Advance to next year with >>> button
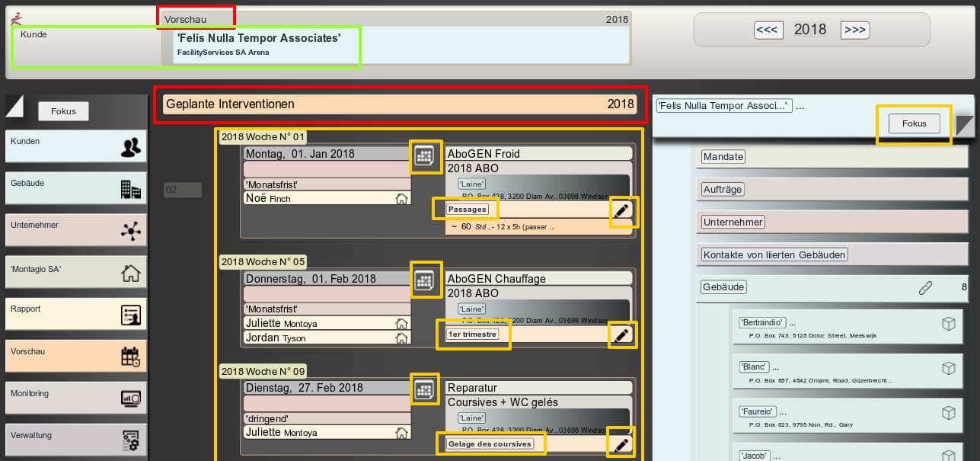The image size is (980, 461). click(854, 30)
